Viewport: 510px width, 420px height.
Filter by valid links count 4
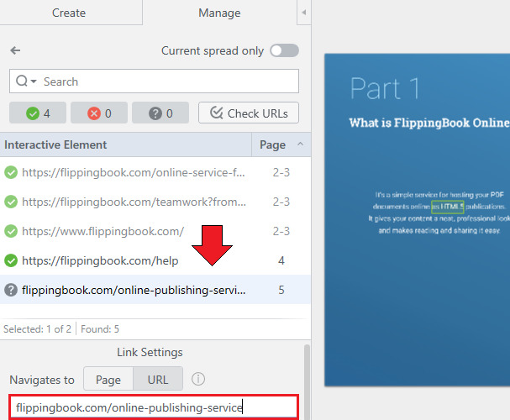point(38,113)
